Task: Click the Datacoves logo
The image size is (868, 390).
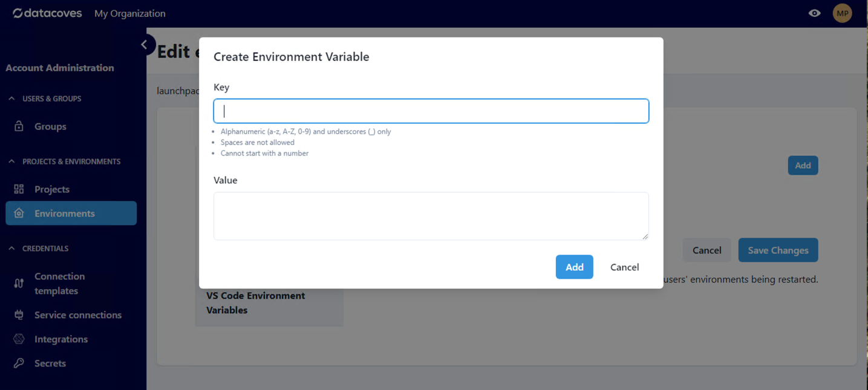Action: point(47,13)
